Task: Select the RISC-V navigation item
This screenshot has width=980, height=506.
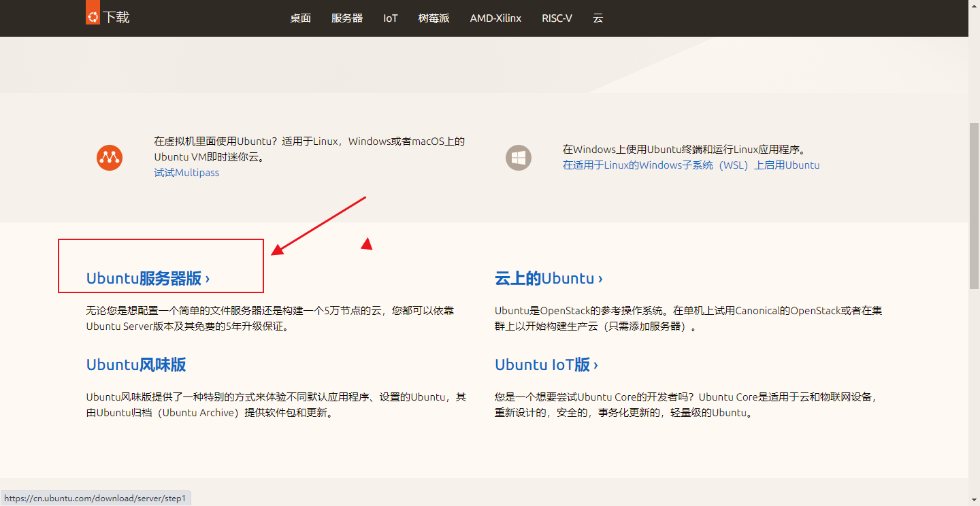Action: tap(557, 18)
